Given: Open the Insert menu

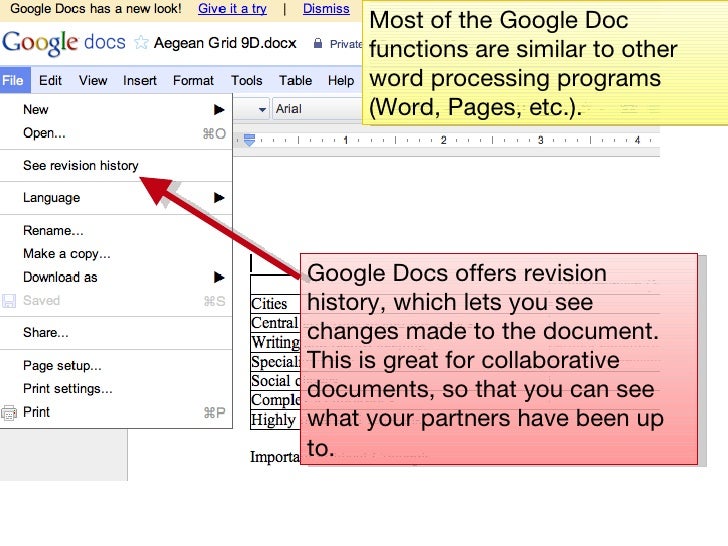Looking at the screenshot, I should pos(140,80).
